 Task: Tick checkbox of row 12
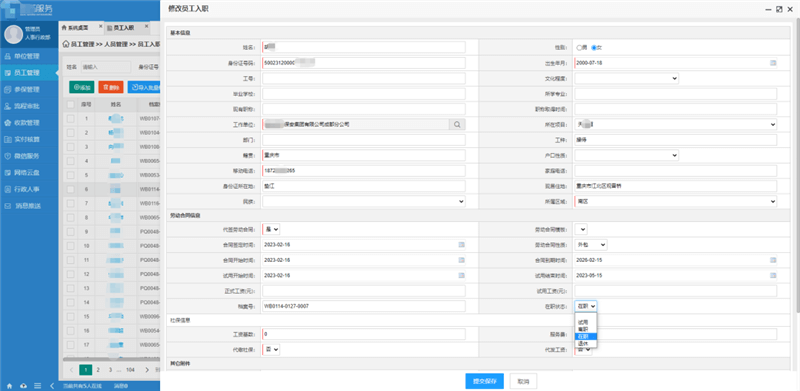(x=70, y=274)
